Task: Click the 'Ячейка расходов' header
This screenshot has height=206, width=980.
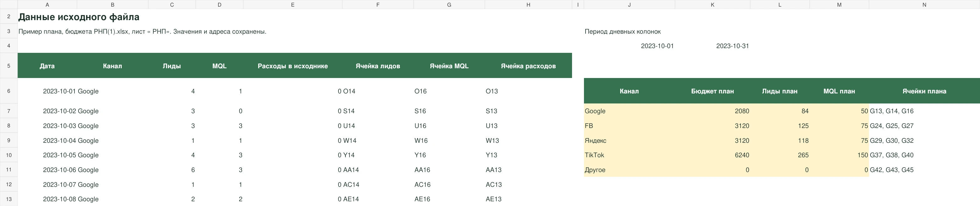Action: coord(528,66)
